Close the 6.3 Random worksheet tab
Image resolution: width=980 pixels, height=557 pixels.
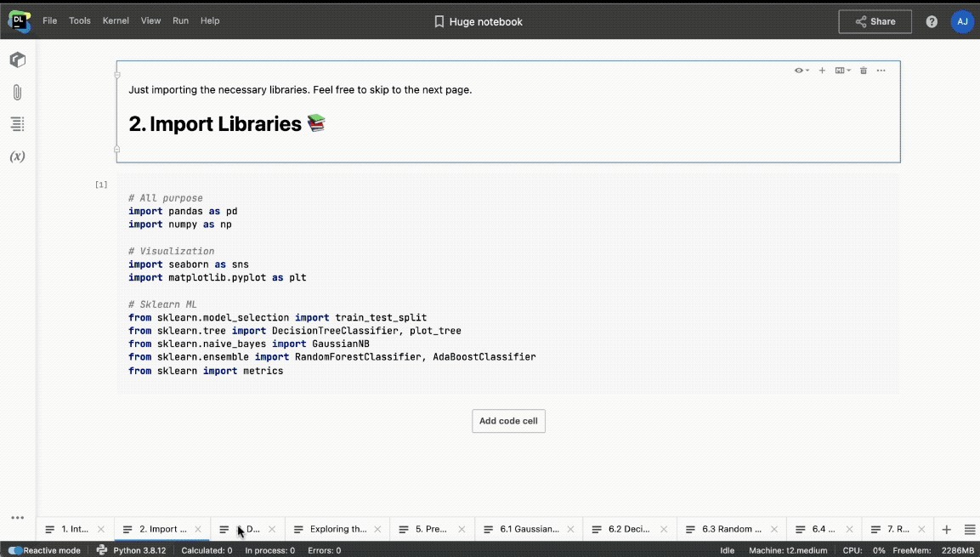(x=773, y=529)
